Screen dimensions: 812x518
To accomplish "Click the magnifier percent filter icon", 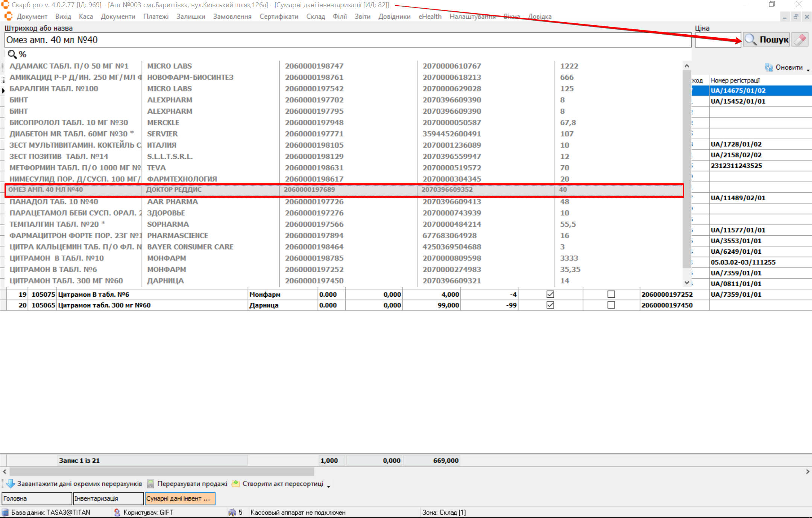I will click(13, 54).
